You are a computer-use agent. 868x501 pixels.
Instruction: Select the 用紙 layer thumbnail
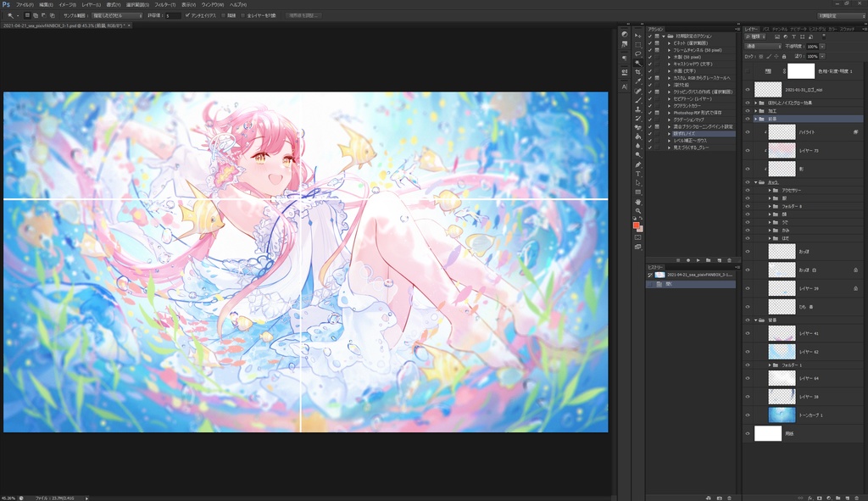coord(768,432)
